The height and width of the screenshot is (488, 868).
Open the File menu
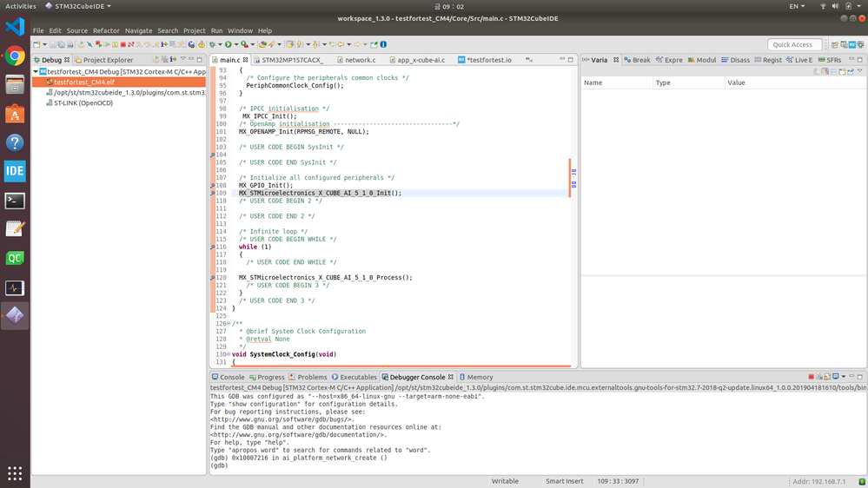tap(38, 30)
